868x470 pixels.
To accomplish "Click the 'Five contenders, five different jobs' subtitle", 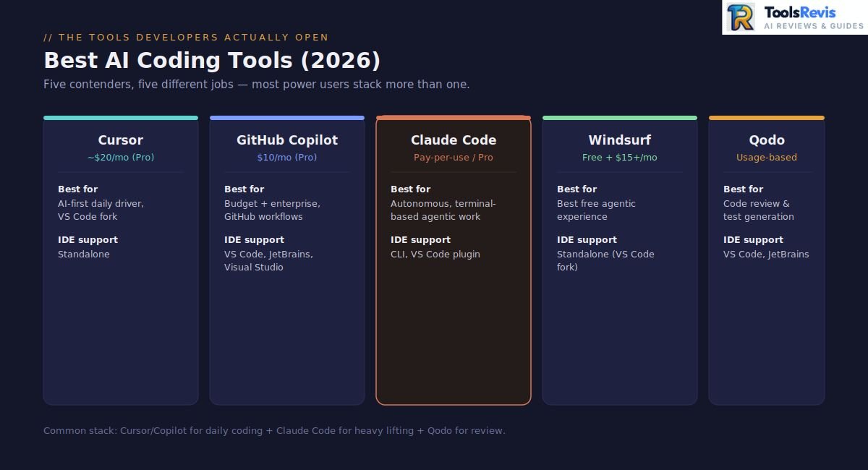I will pos(257,84).
